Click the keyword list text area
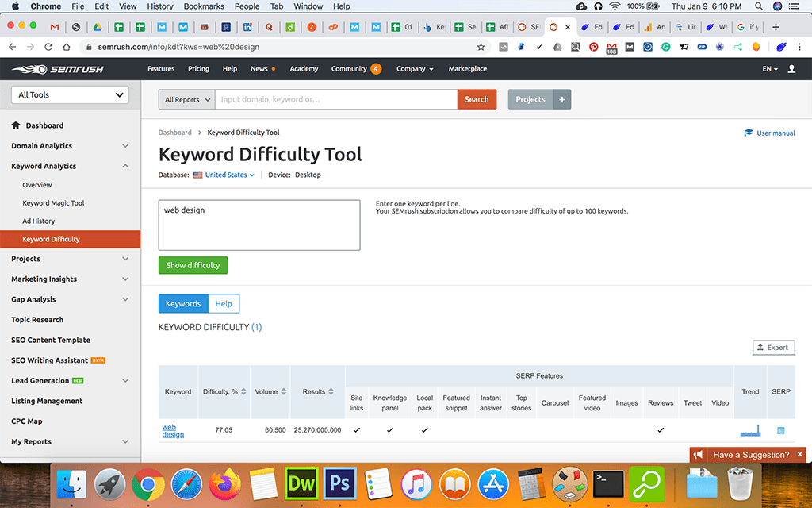 coord(259,225)
